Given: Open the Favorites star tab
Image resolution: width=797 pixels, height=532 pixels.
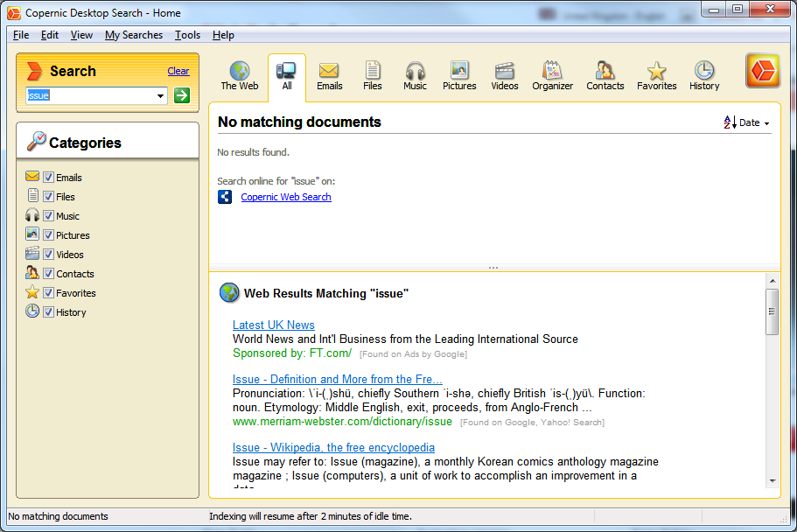Looking at the screenshot, I should [657, 76].
